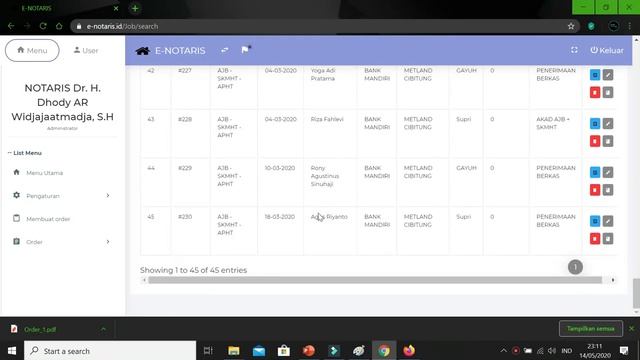This screenshot has height=360, width=640.
Task: Click the horizontal table scrollbar
Action: click(375, 280)
